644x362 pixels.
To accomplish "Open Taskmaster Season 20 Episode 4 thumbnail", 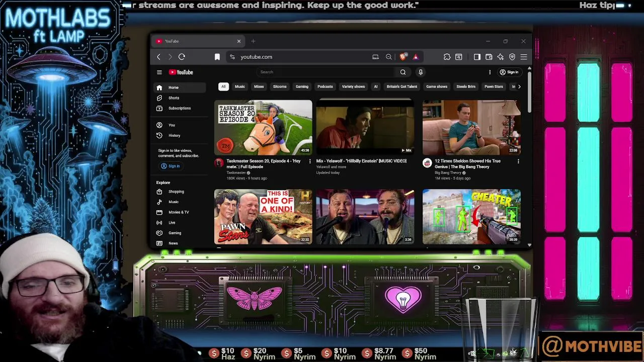I will click(263, 127).
